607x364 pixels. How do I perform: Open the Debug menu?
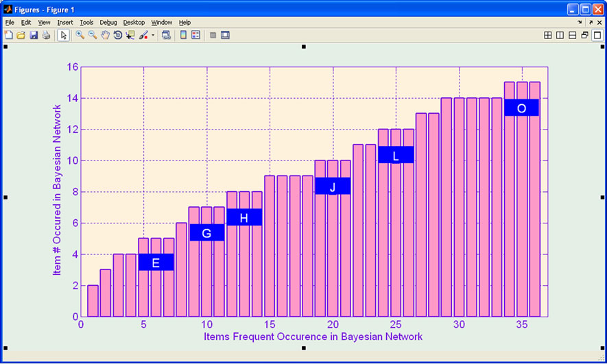[108, 23]
